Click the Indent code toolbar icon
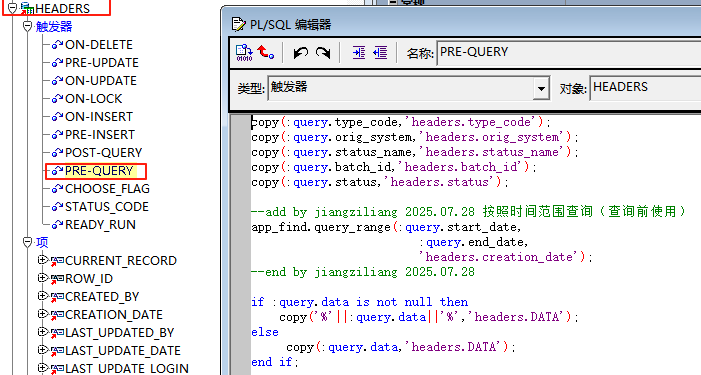701x375 pixels. pyautogui.click(x=359, y=53)
